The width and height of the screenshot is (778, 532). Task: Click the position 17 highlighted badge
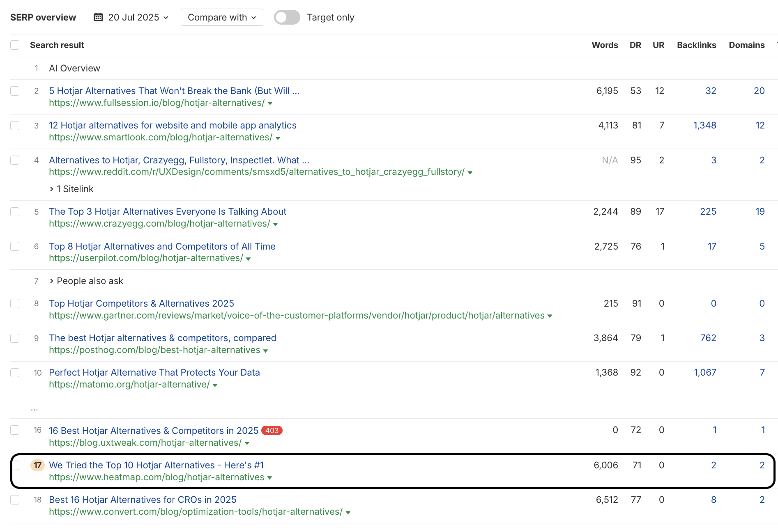[x=38, y=465]
